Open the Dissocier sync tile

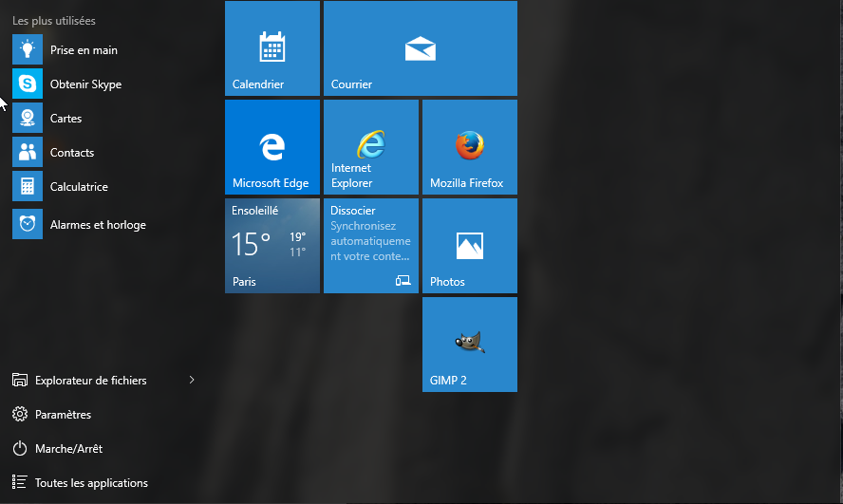tap(371, 246)
